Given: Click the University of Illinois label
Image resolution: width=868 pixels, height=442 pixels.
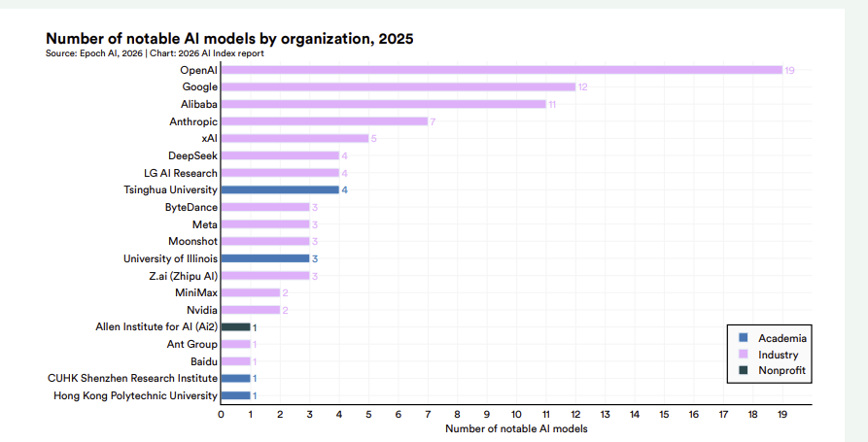Looking at the screenshot, I should coord(170,258).
